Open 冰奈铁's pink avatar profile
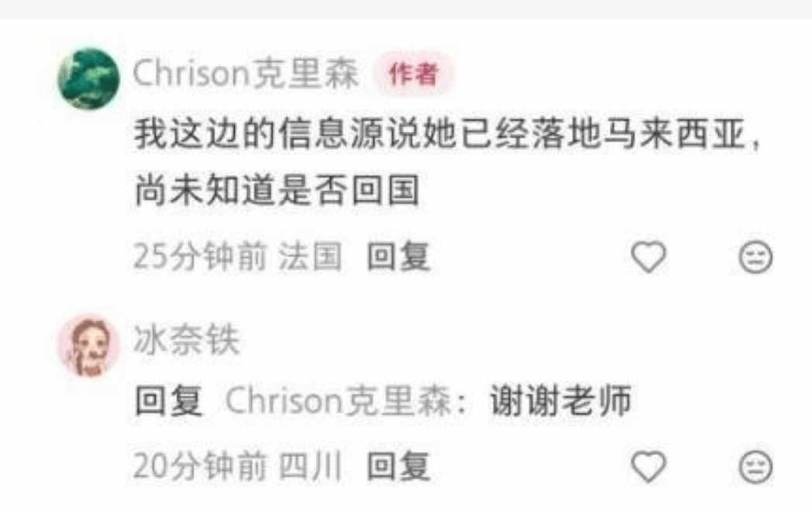The width and height of the screenshot is (812, 512). pyautogui.click(x=88, y=345)
